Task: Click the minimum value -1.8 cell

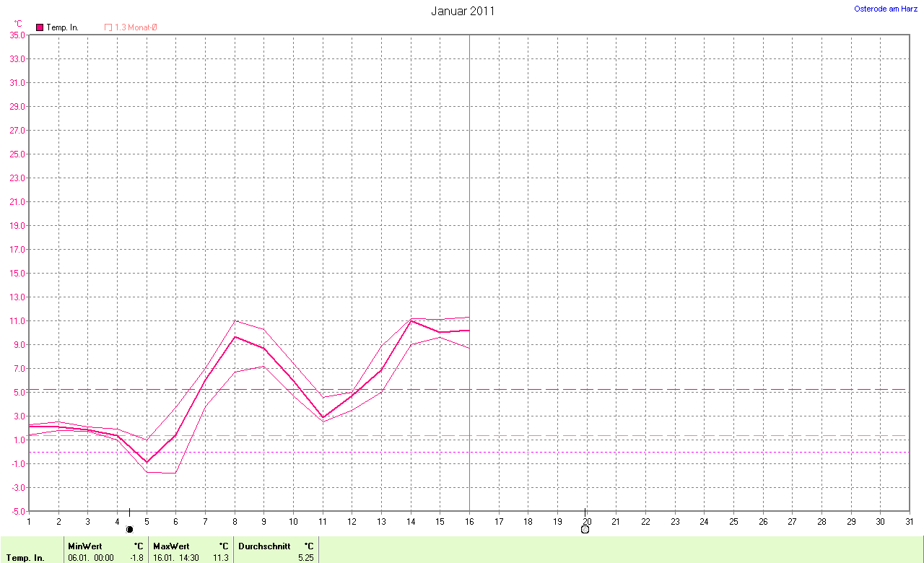Action: pos(136,558)
